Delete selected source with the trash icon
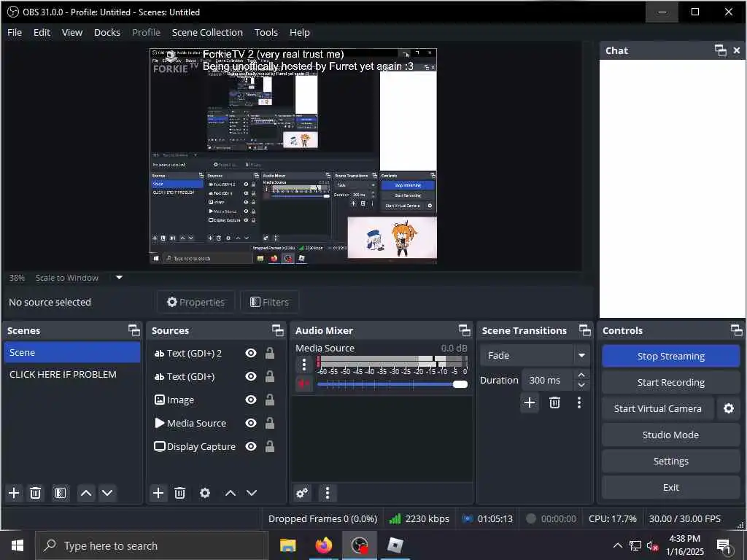Viewport: 747px width, 560px height. [179, 493]
